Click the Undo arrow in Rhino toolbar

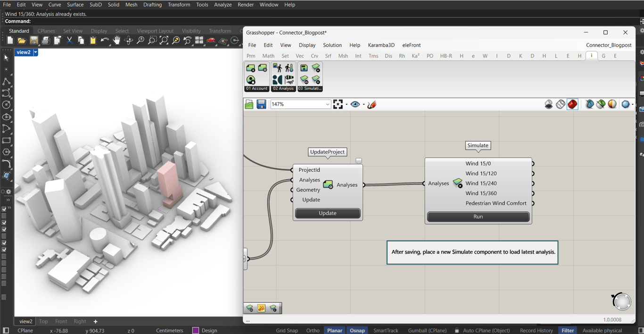tap(104, 41)
